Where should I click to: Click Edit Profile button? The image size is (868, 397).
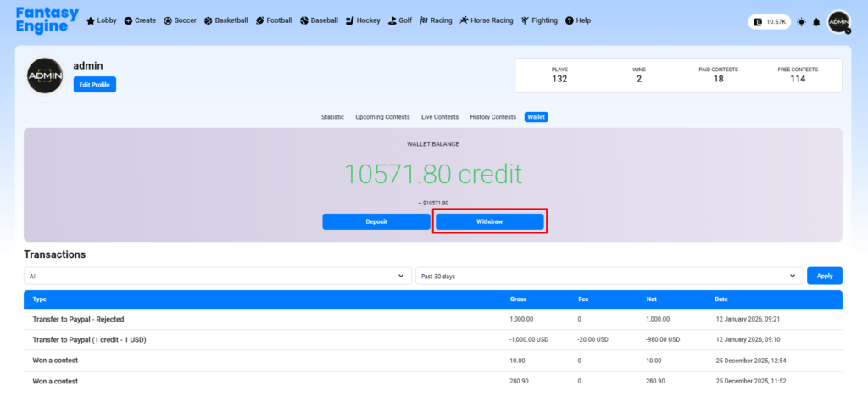(x=94, y=85)
